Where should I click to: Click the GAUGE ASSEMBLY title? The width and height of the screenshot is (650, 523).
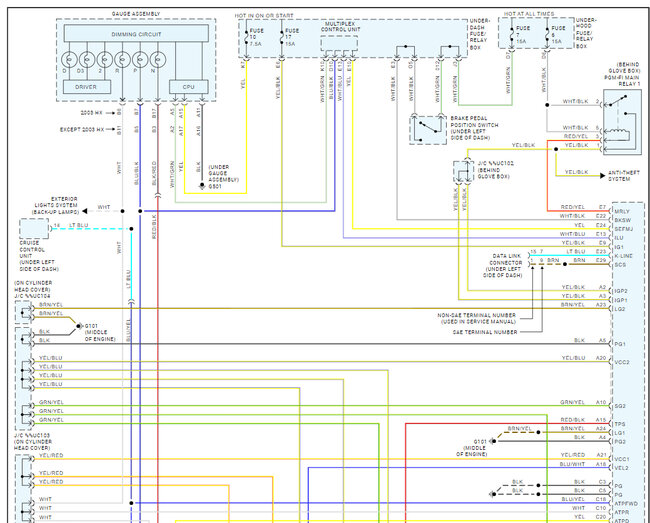[x=136, y=14]
